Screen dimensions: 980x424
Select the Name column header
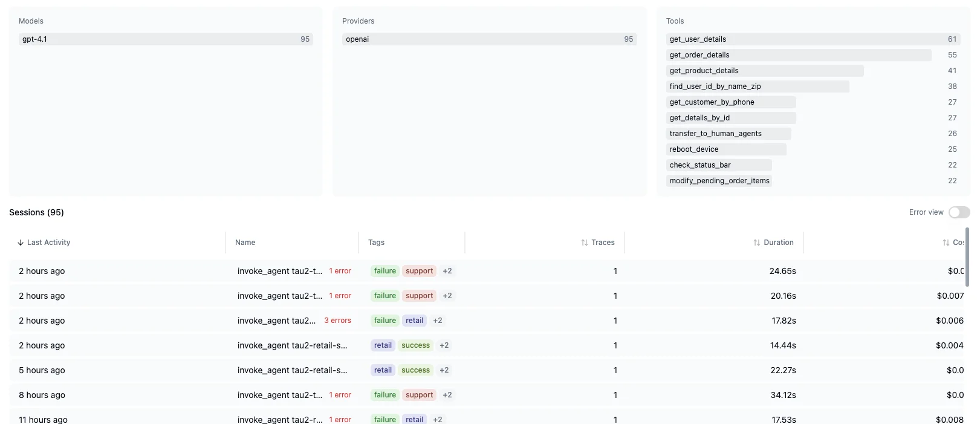(245, 243)
